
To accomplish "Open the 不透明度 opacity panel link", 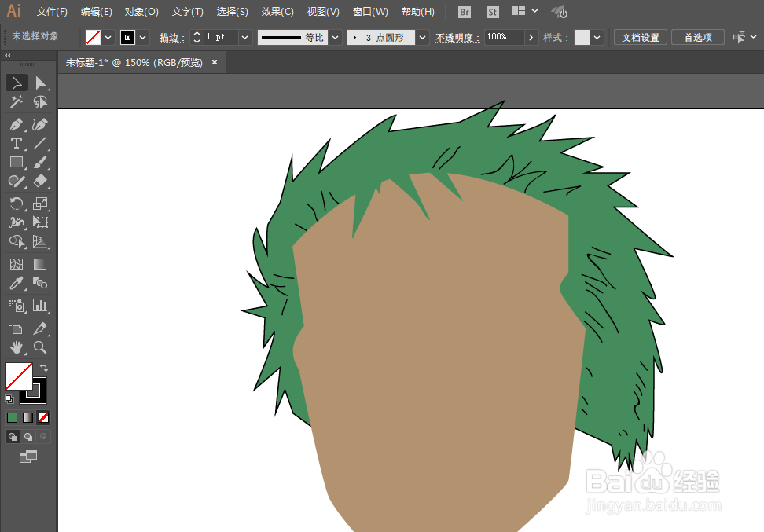I will tap(457, 38).
